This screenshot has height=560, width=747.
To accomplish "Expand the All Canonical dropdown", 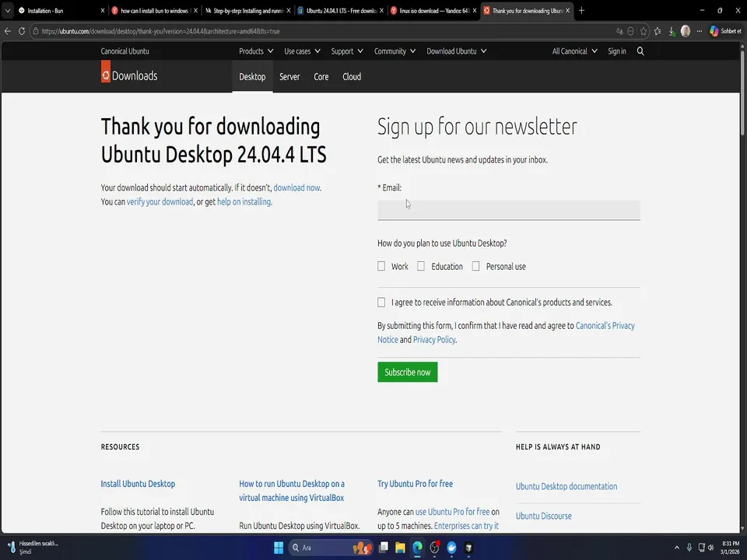I will coord(574,51).
